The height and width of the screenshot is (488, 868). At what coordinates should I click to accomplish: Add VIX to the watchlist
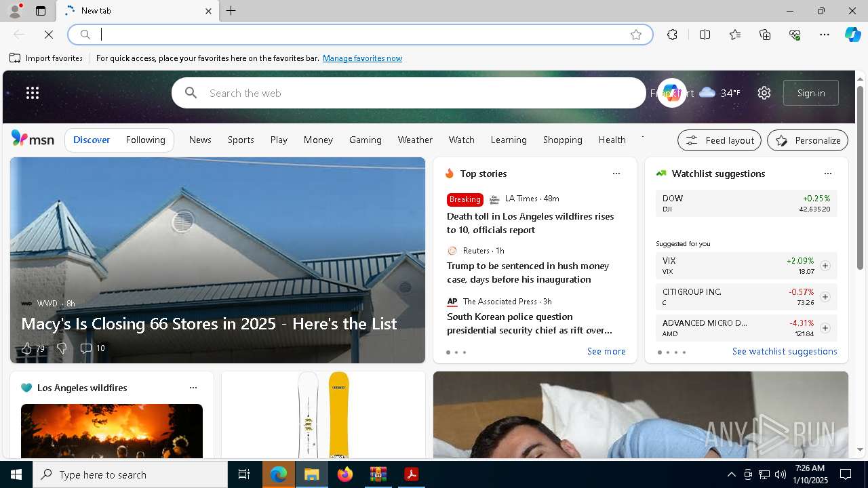(x=825, y=266)
